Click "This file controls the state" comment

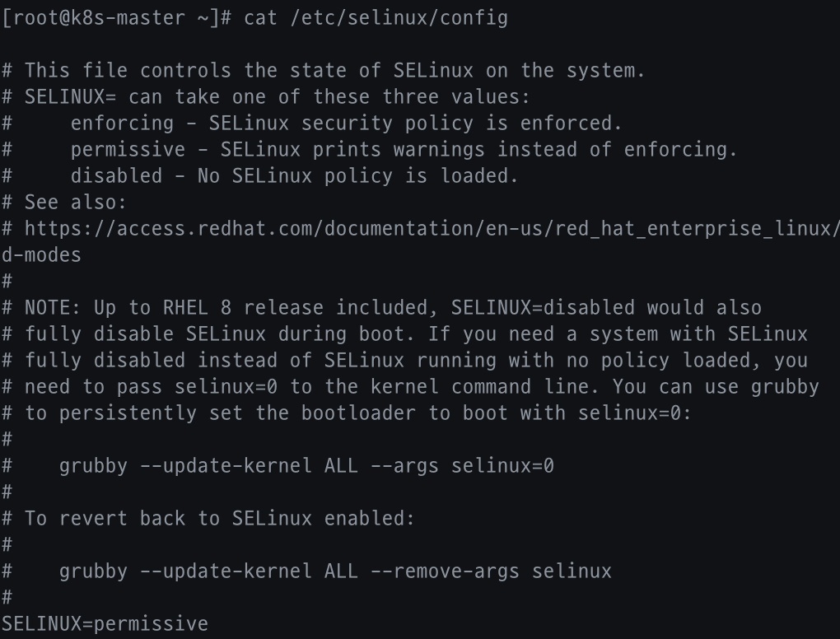pos(334,70)
